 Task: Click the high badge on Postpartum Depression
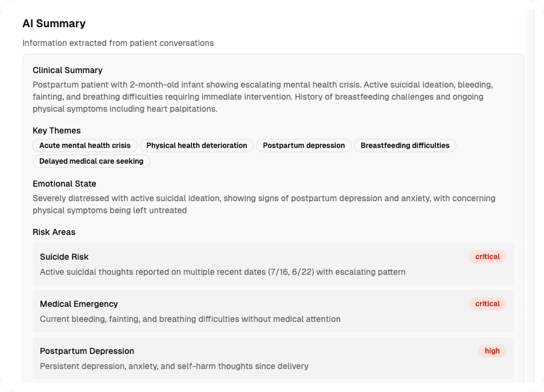(492, 351)
